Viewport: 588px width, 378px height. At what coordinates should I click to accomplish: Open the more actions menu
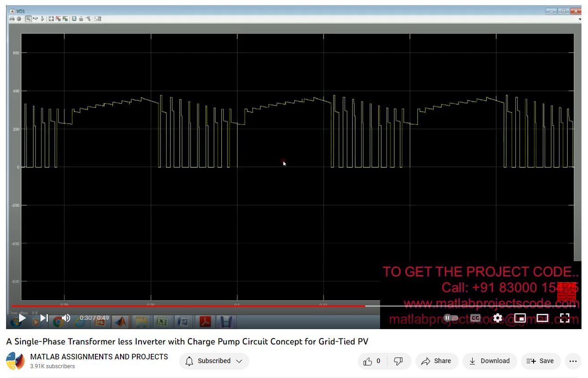[x=573, y=361]
